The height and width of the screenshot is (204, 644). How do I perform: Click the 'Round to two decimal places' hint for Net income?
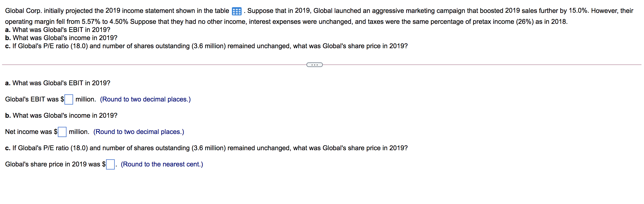[x=139, y=132]
